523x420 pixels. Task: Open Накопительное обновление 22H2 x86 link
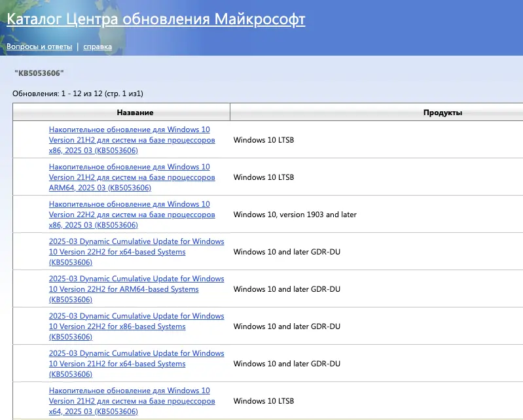tap(132, 215)
